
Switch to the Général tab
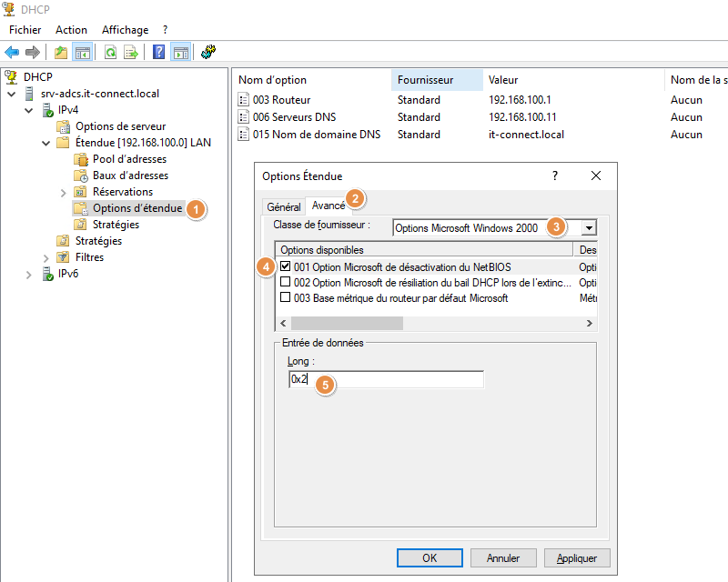click(284, 207)
